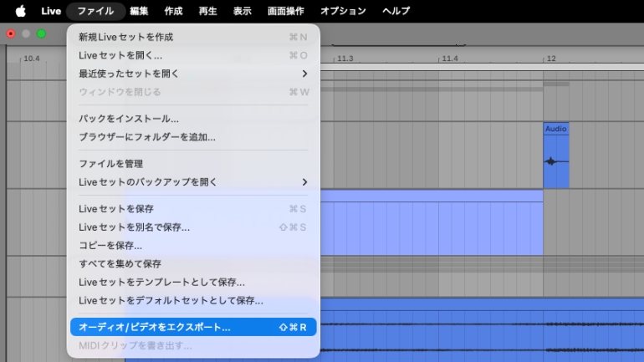Click timeline ruler marker 11.4
Image resolution: width=644 pixels, height=362 pixels.
450,59
